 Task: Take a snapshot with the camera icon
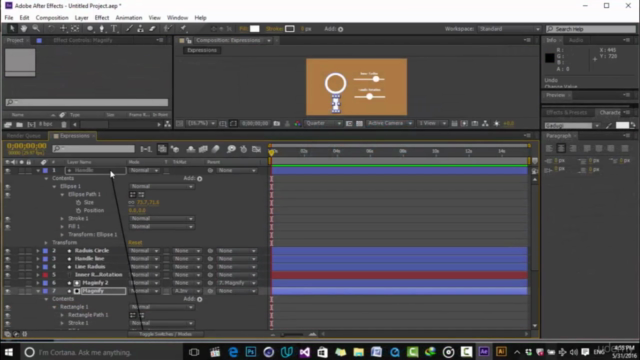pos(277,123)
